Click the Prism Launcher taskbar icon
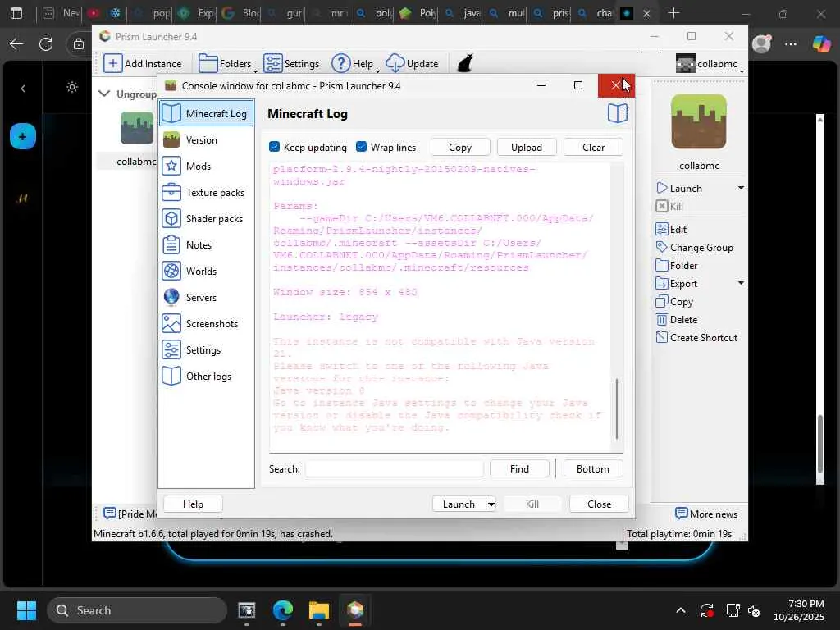The height and width of the screenshot is (630, 840). [x=354, y=610]
